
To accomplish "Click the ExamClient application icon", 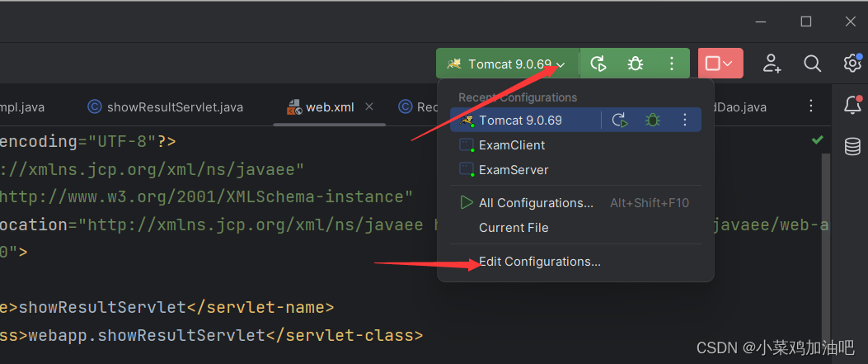I will pyautogui.click(x=467, y=145).
